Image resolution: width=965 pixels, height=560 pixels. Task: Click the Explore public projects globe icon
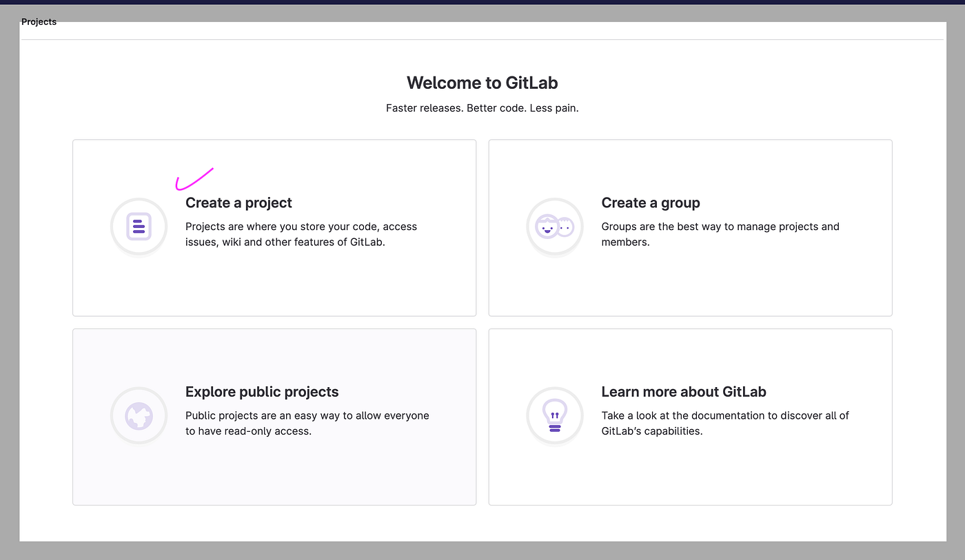point(139,415)
